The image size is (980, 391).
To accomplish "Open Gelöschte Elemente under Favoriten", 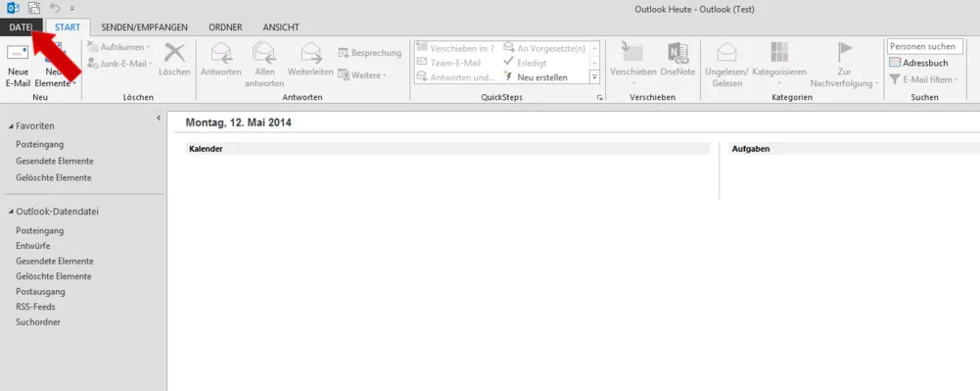I will 54,177.
